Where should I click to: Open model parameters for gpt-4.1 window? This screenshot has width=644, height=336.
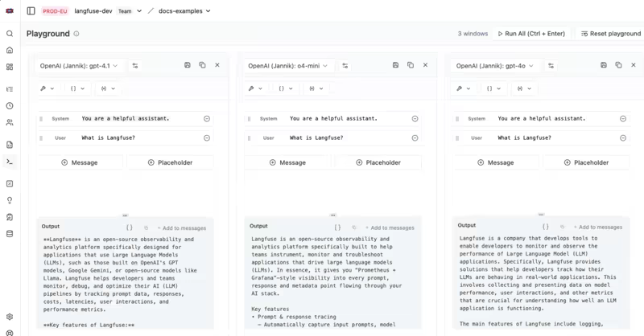[x=135, y=66]
